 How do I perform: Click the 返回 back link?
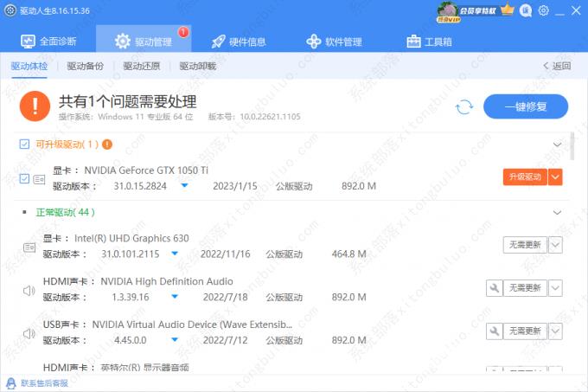[557, 66]
